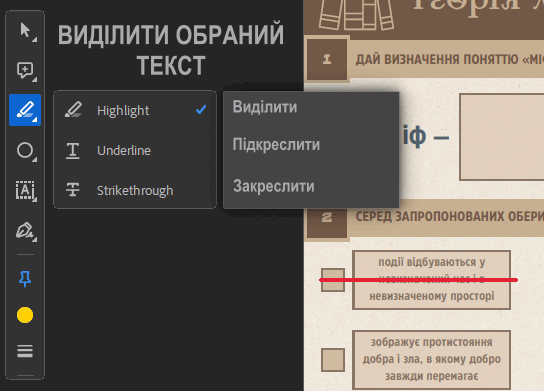Open the yellow color picker circle
Screen dimensions: 544x391
click(25, 315)
